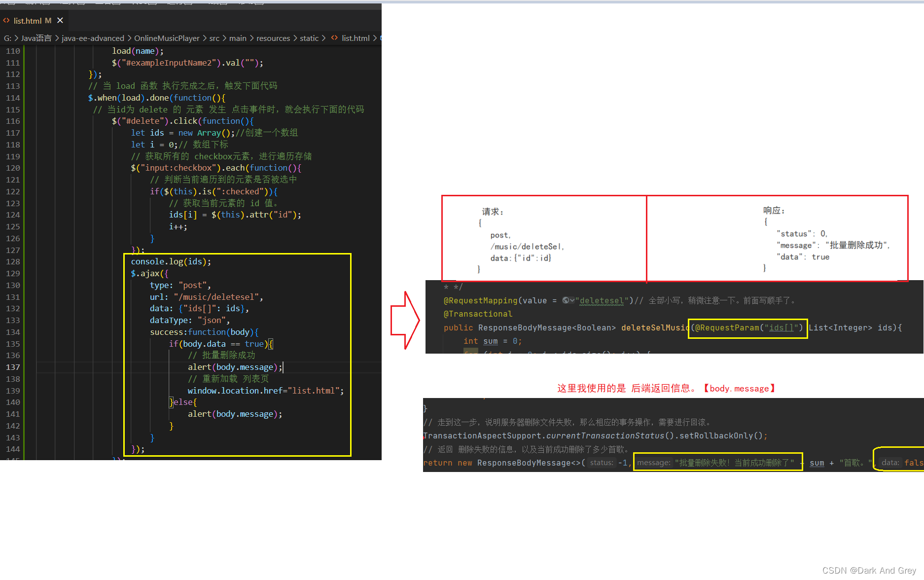Click 'ids[i] = $(this).attr("id");' line
924x580 pixels.
coord(235,215)
